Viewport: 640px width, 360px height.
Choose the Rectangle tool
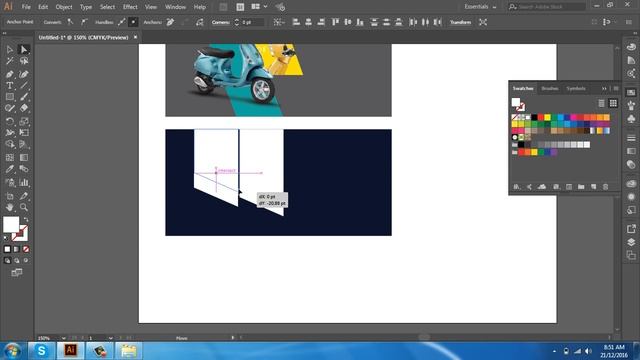click(10, 97)
